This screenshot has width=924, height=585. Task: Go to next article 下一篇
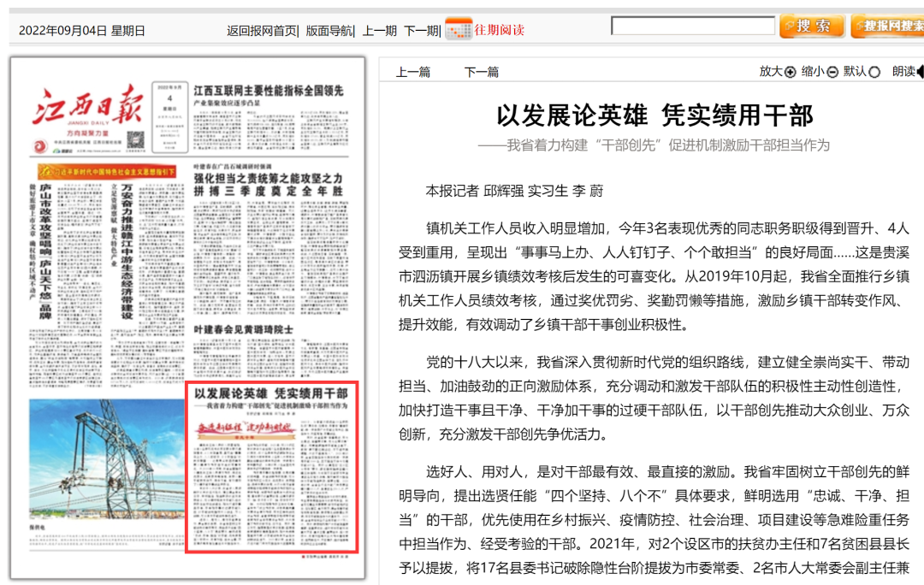coord(482,72)
